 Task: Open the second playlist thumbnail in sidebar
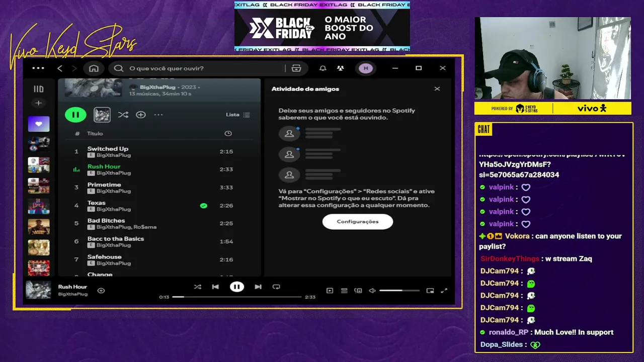pyautogui.click(x=39, y=144)
